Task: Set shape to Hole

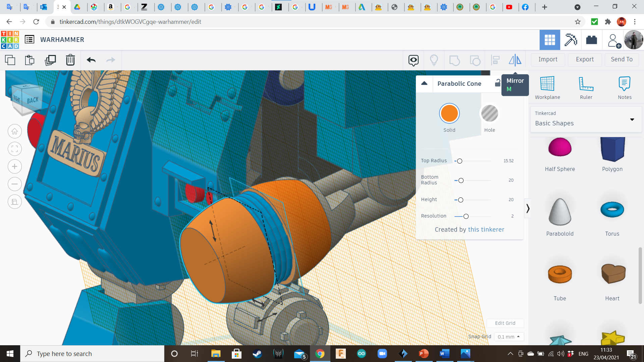Action: 489,114
